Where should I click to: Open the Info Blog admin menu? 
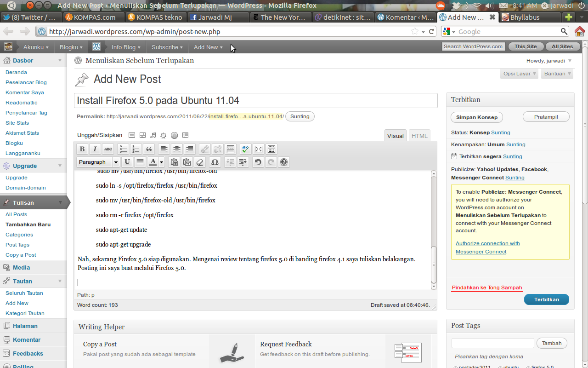tap(125, 47)
